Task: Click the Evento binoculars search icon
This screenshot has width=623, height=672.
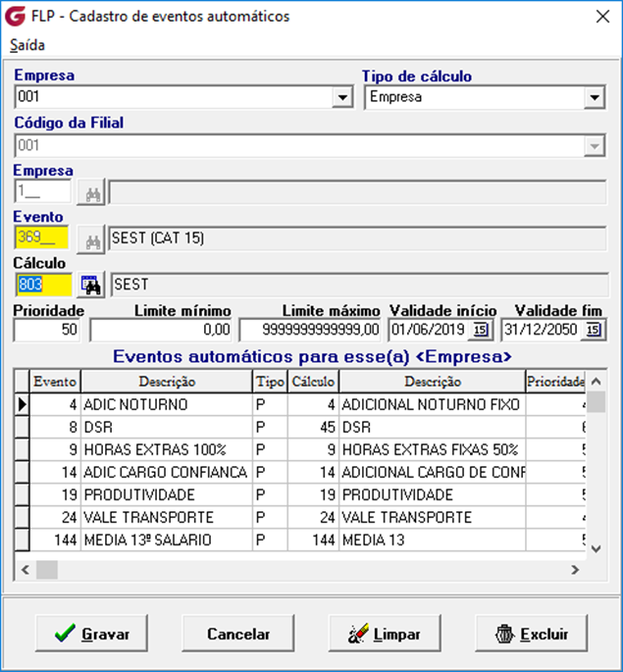Action: click(91, 241)
